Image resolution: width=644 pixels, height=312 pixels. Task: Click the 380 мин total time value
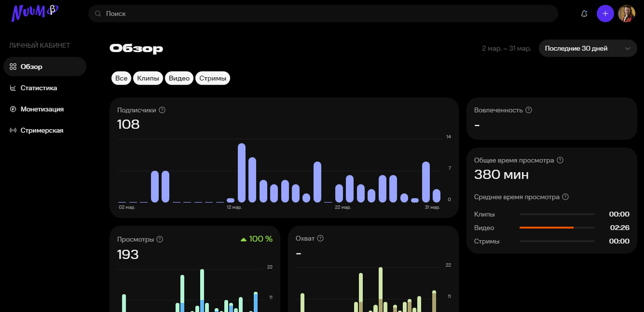[x=501, y=174]
